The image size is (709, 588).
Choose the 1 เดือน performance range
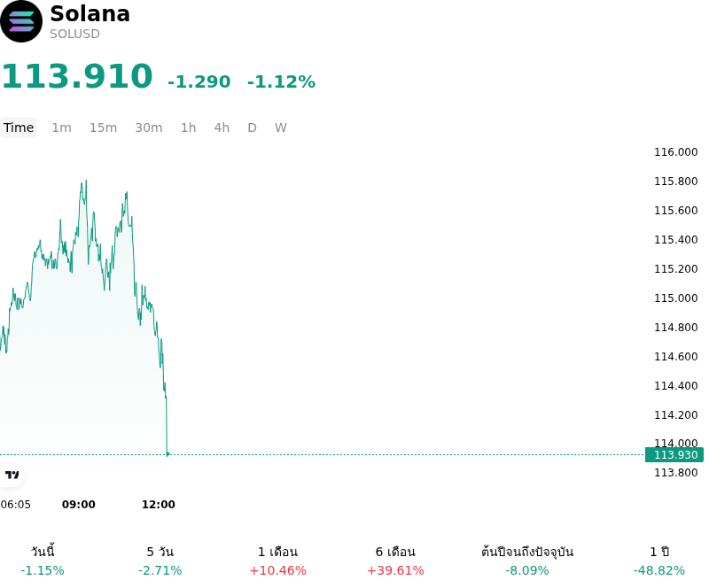[277, 561]
